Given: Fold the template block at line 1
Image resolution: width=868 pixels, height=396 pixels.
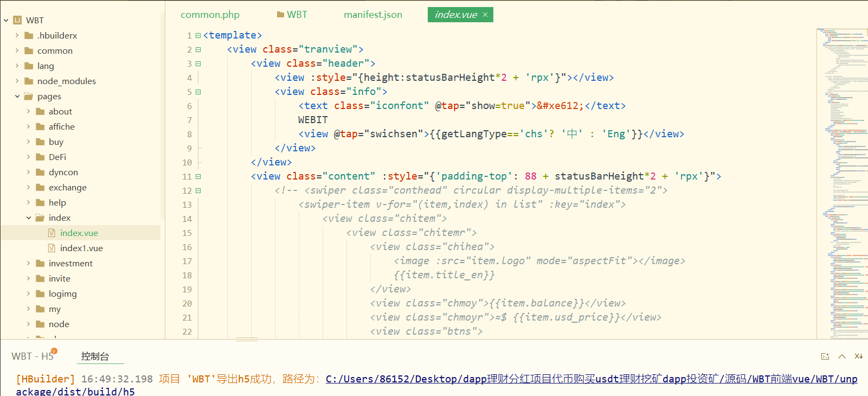Looking at the screenshot, I should [198, 35].
